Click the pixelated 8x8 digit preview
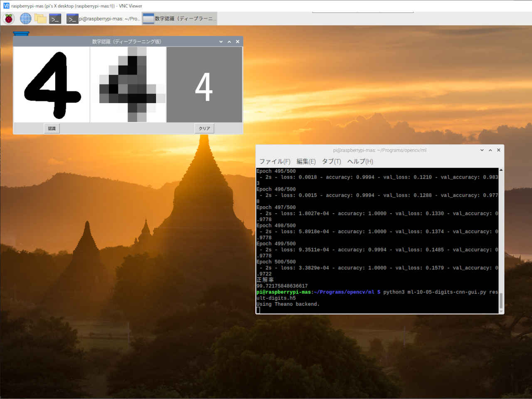 [x=128, y=84]
